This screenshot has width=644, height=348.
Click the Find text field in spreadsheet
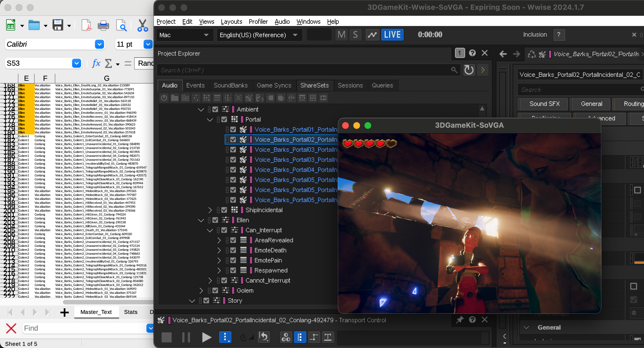pyautogui.click(x=84, y=328)
